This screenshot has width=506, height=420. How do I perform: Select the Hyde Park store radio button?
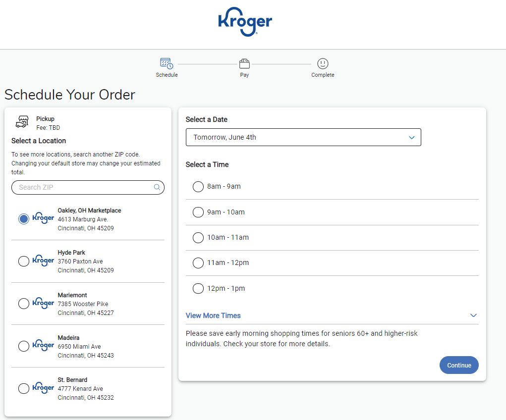[23, 261]
